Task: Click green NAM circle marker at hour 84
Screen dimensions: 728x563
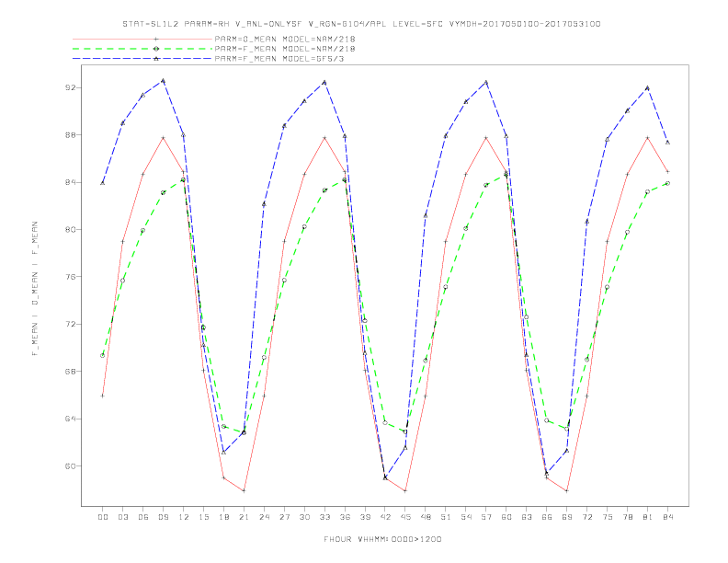Action: coord(667,183)
